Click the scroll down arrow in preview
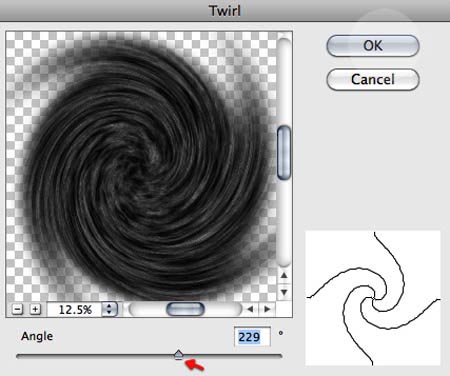The height and width of the screenshot is (376, 450). tap(284, 292)
